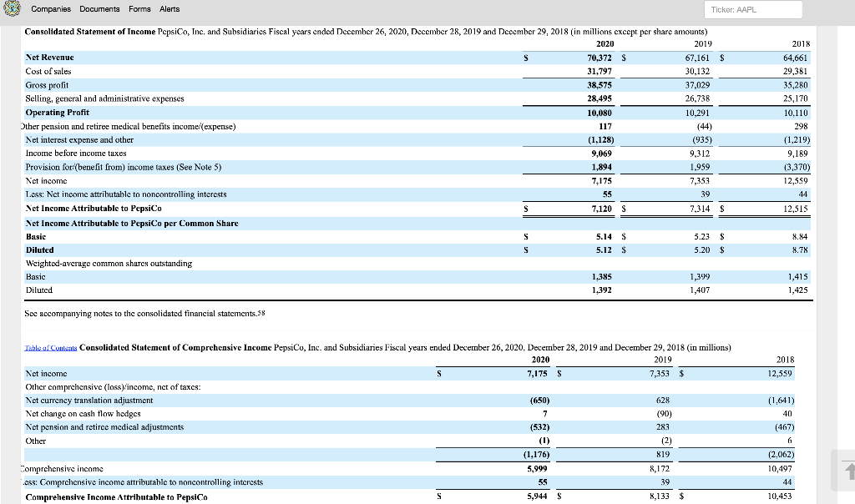Open the Companies menu
The image size is (855, 504).
(x=51, y=9)
